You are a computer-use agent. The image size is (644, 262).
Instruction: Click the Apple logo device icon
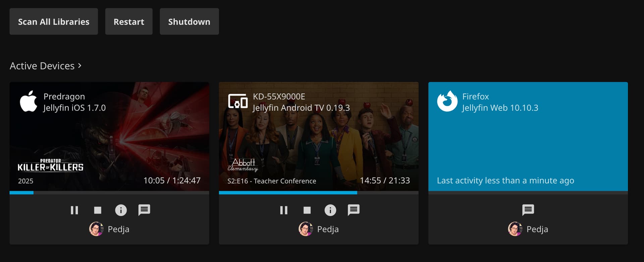(x=29, y=101)
